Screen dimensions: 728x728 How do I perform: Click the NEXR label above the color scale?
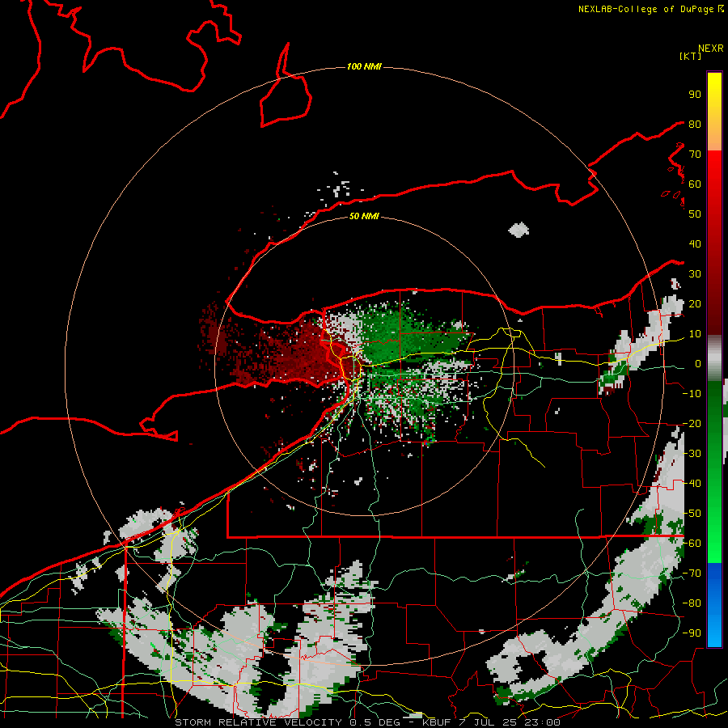point(711,49)
